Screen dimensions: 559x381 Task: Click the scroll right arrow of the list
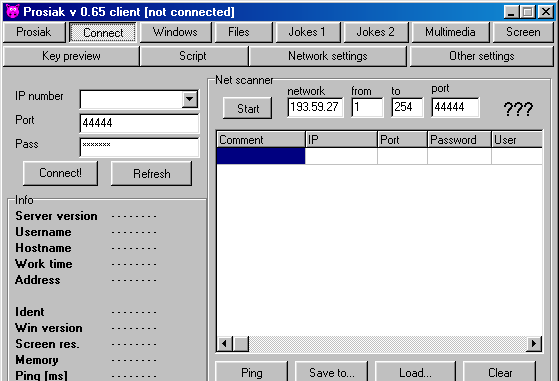(x=534, y=344)
